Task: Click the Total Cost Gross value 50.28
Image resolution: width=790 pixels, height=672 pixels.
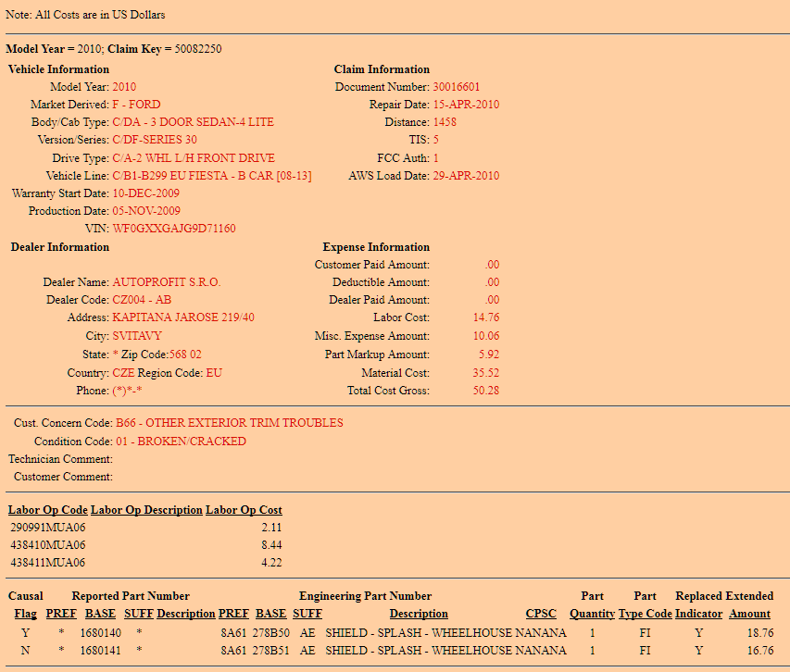Action: (485, 391)
